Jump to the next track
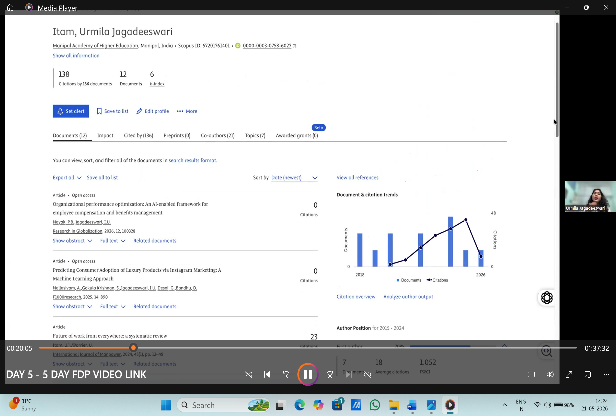This screenshot has height=416, width=616. pyautogui.click(x=348, y=375)
